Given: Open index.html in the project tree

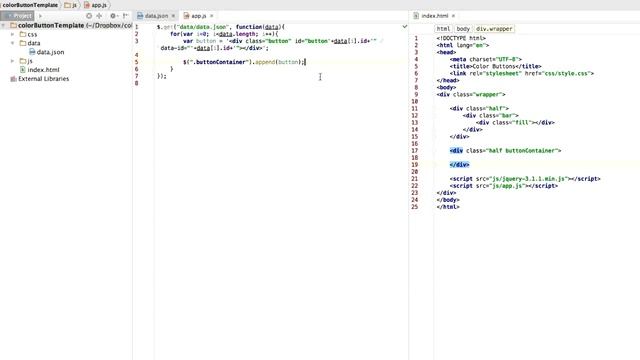Looking at the screenshot, I should click(x=40, y=70).
